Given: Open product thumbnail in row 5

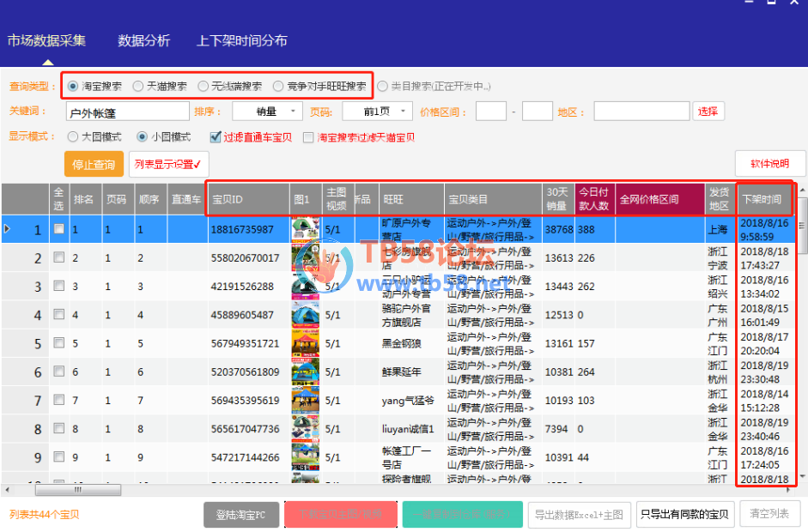Looking at the screenshot, I should tap(305, 343).
